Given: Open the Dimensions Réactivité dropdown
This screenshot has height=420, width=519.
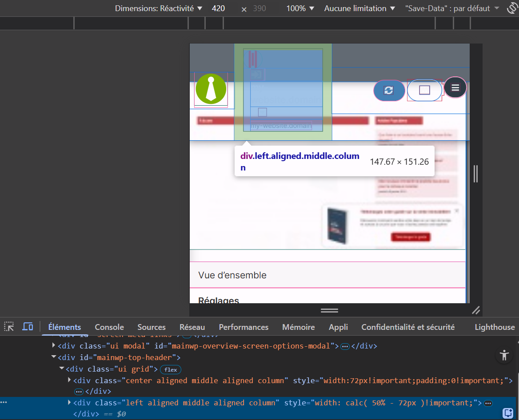Looking at the screenshot, I should [x=159, y=8].
